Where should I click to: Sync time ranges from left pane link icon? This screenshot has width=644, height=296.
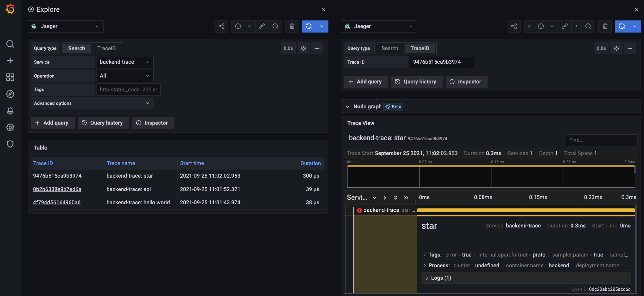point(262,26)
